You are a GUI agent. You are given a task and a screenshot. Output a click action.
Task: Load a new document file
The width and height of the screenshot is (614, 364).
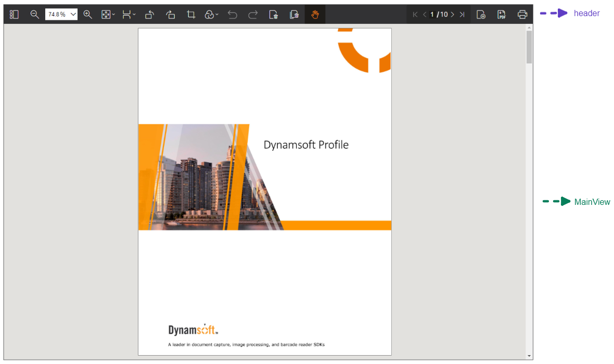pos(481,15)
